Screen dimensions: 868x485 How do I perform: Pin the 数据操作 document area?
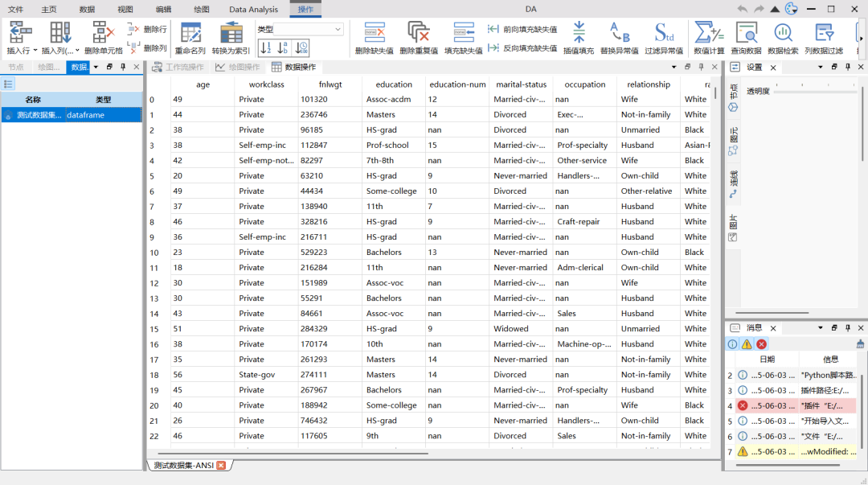tap(701, 67)
